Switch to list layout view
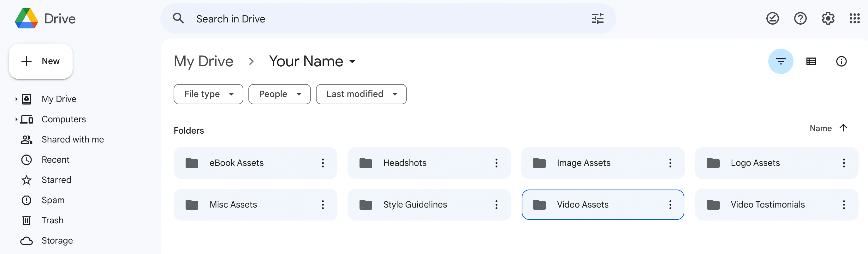Screen dimensions: 868x254 pos(811,61)
